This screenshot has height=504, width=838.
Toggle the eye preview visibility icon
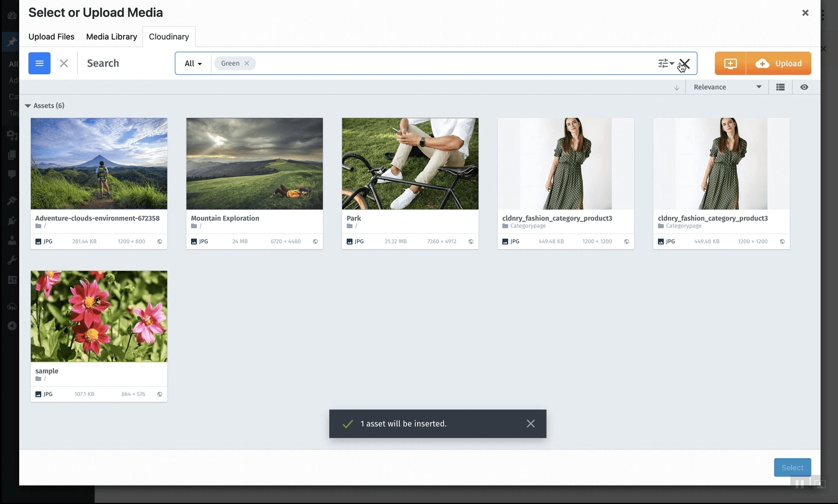click(x=804, y=87)
